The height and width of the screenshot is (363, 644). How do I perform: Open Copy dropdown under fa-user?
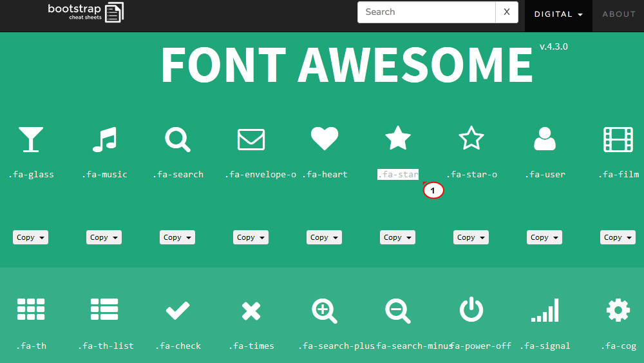click(x=545, y=237)
